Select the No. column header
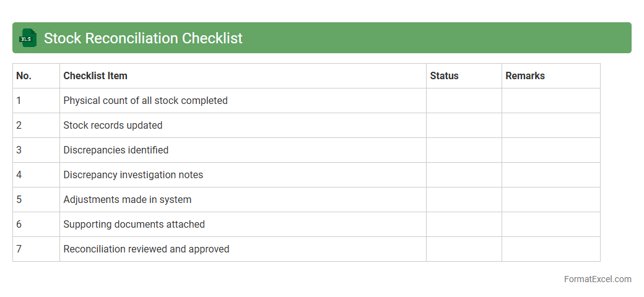Viewport: 644px width, 297px height. pos(24,75)
